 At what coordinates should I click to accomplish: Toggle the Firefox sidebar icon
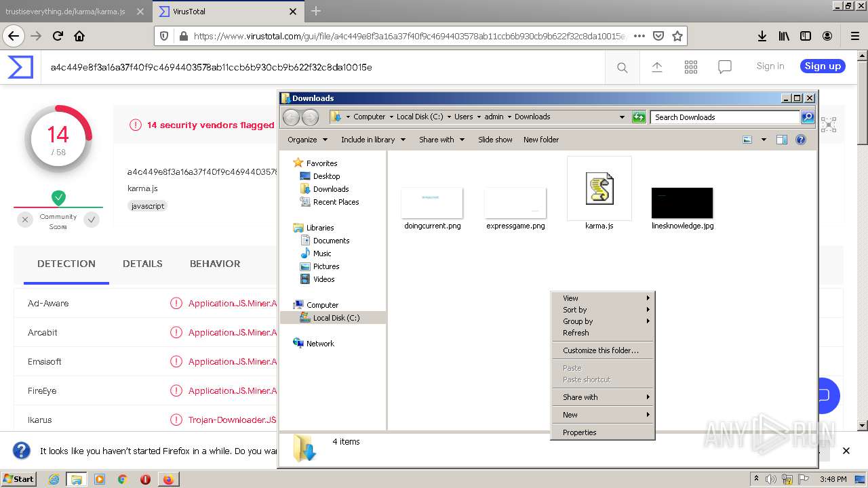(806, 36)
